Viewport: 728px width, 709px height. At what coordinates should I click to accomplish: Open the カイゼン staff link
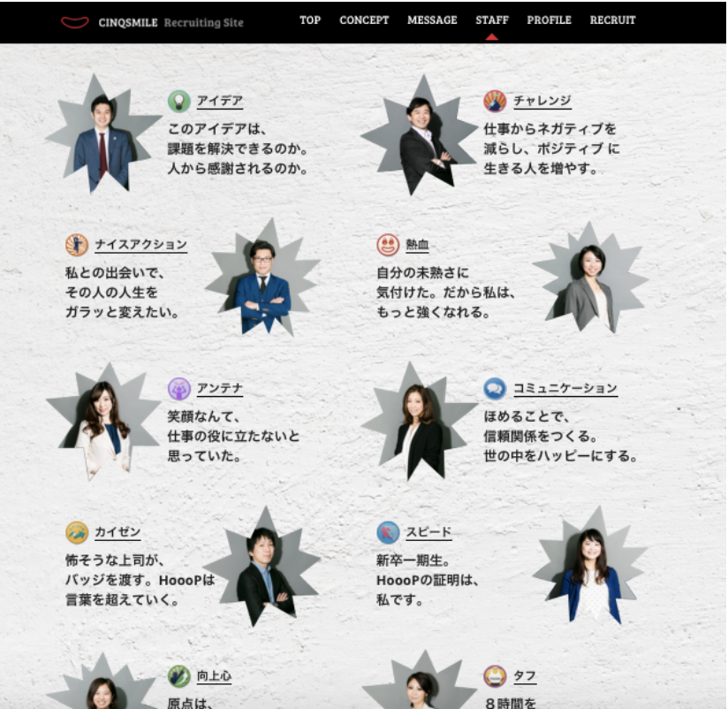pyautogui.click(x=118, y=532)
